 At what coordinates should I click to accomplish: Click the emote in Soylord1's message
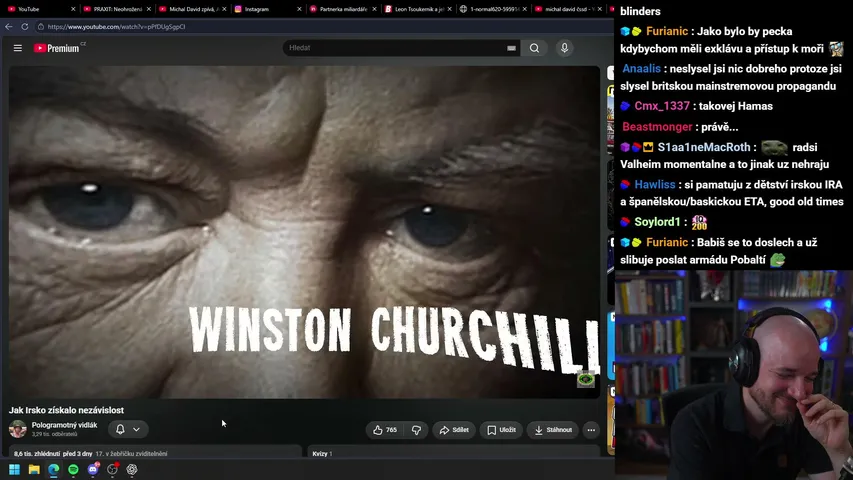(x=699, y=222)
